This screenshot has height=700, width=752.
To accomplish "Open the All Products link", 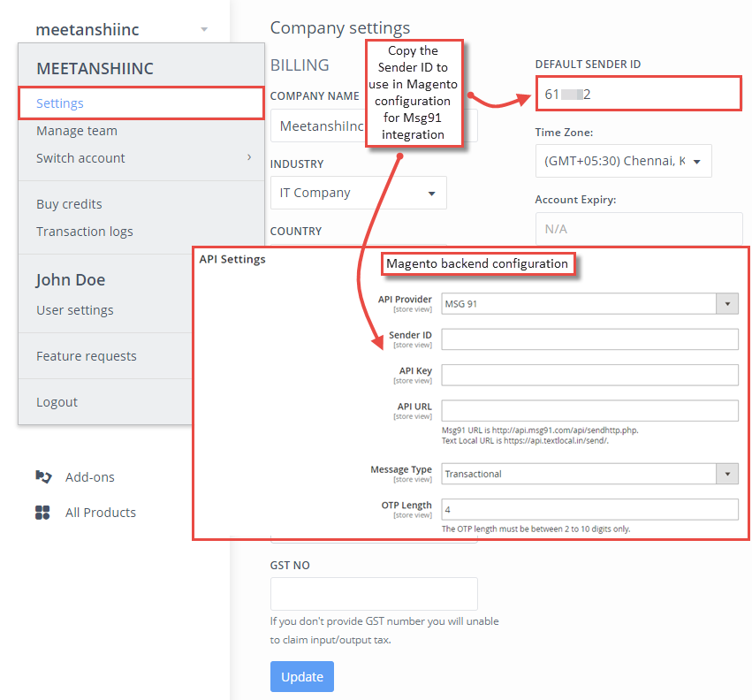I will point(101,513).
